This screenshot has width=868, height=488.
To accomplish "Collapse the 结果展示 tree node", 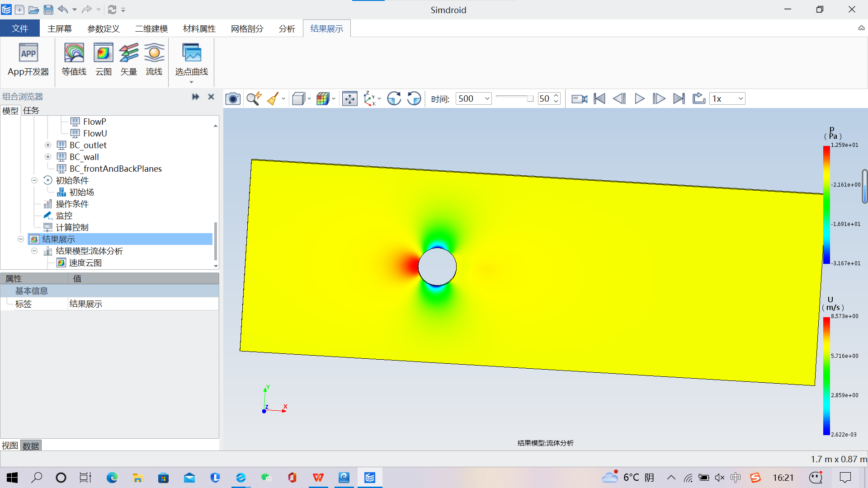I will click(21, 239).
